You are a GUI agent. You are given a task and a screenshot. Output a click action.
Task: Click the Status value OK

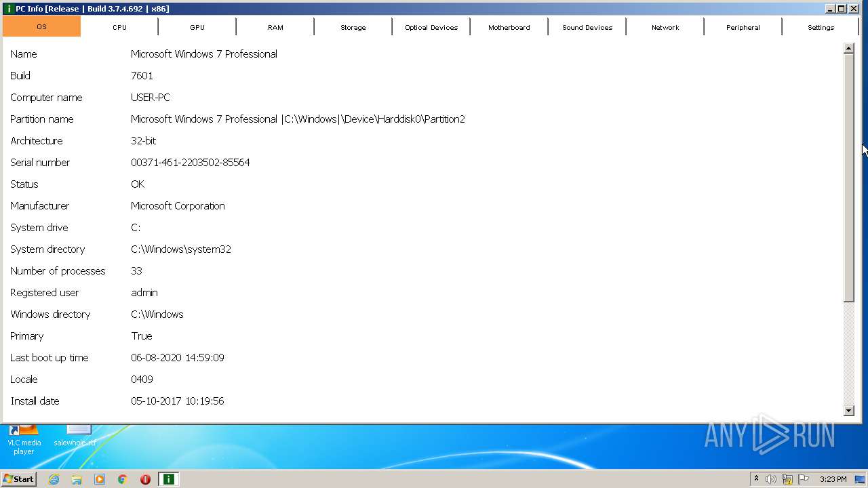click(138, 184)
